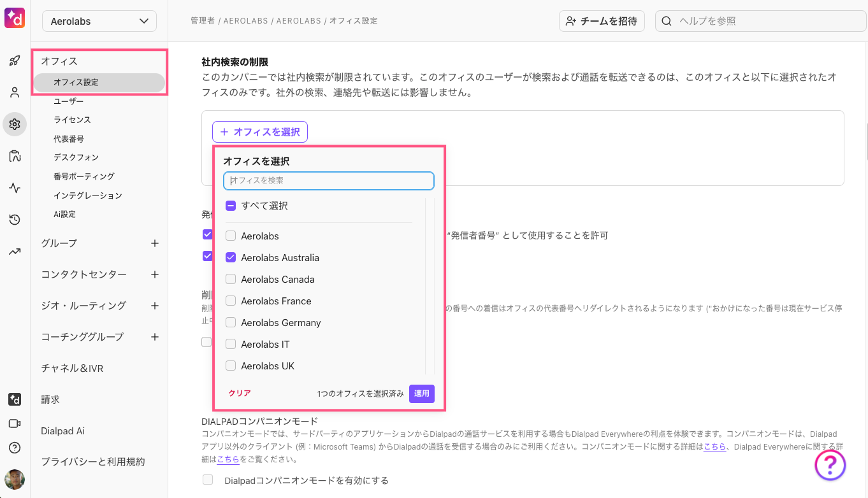Open first こちら companion mode link
The width and height of the screenshot is (868, 498).
click(714, 447)
